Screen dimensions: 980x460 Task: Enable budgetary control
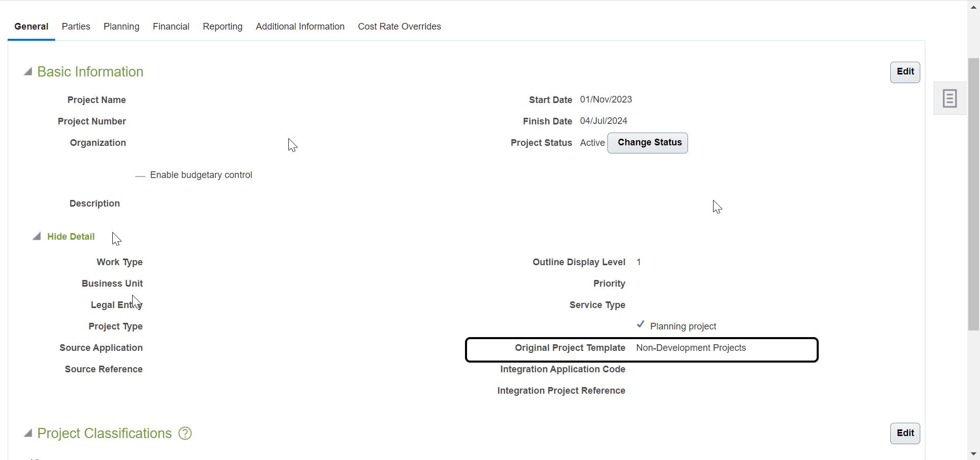click(x=139, y=175)
